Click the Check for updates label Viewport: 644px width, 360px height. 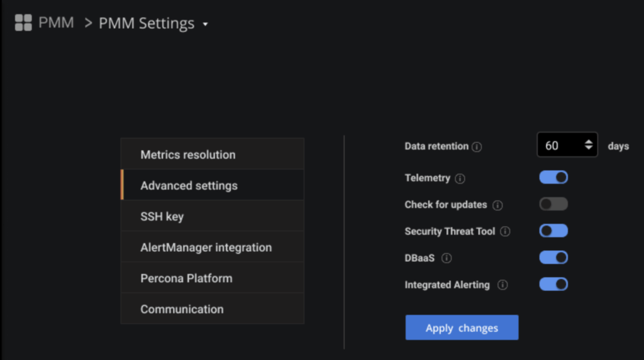(x=446, y=204)
